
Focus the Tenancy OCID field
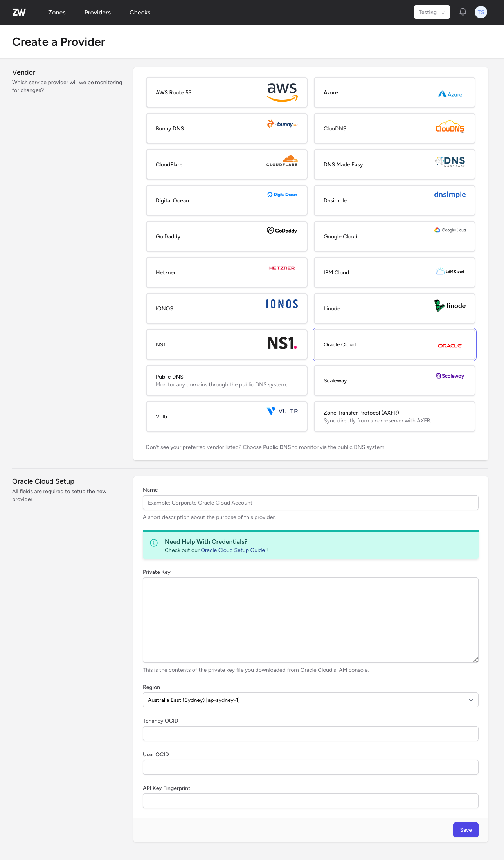310,734
